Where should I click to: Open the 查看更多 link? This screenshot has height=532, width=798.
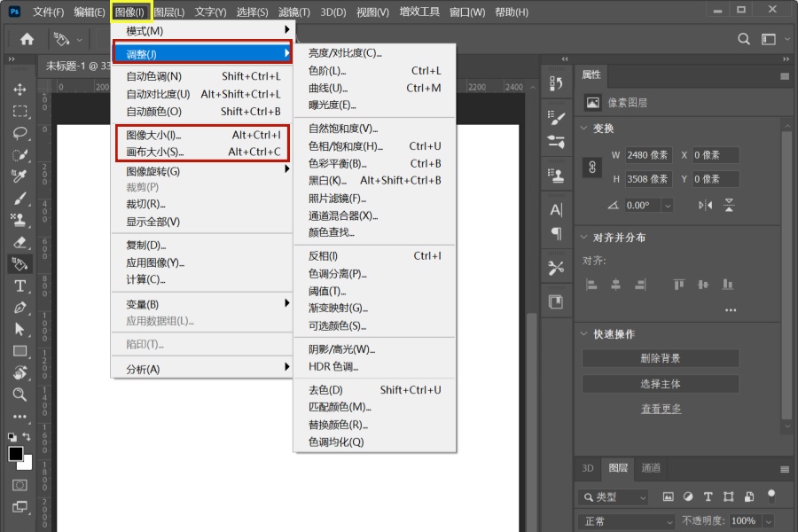click(x=661, y=409)
